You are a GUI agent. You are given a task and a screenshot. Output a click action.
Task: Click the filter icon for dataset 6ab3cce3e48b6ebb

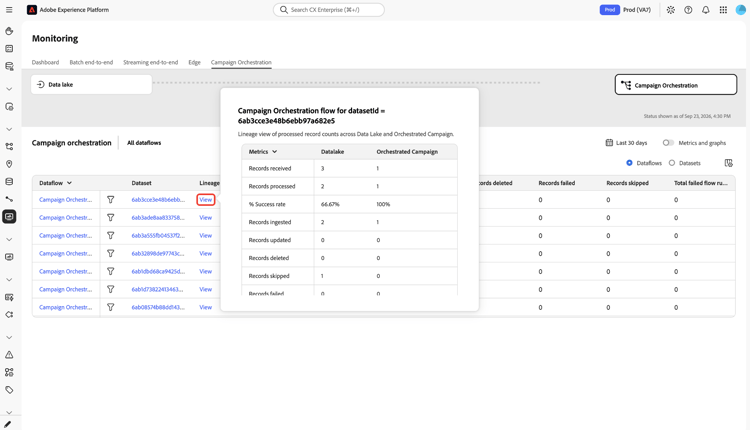[x=110, y=199]
